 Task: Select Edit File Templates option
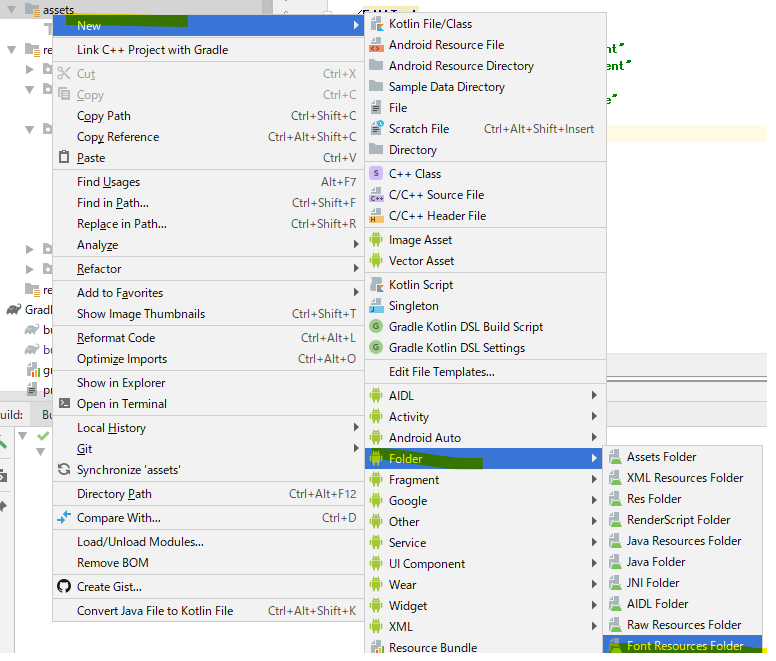tap(441, 372)
